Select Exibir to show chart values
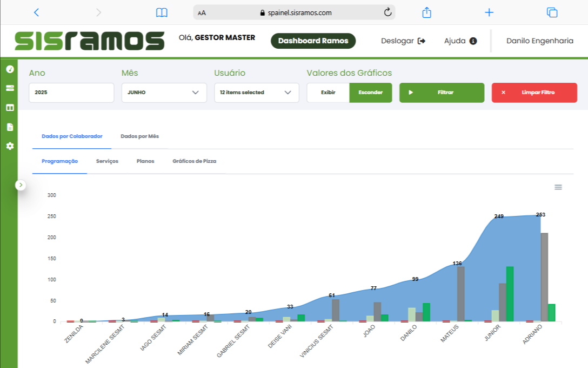 328,93
